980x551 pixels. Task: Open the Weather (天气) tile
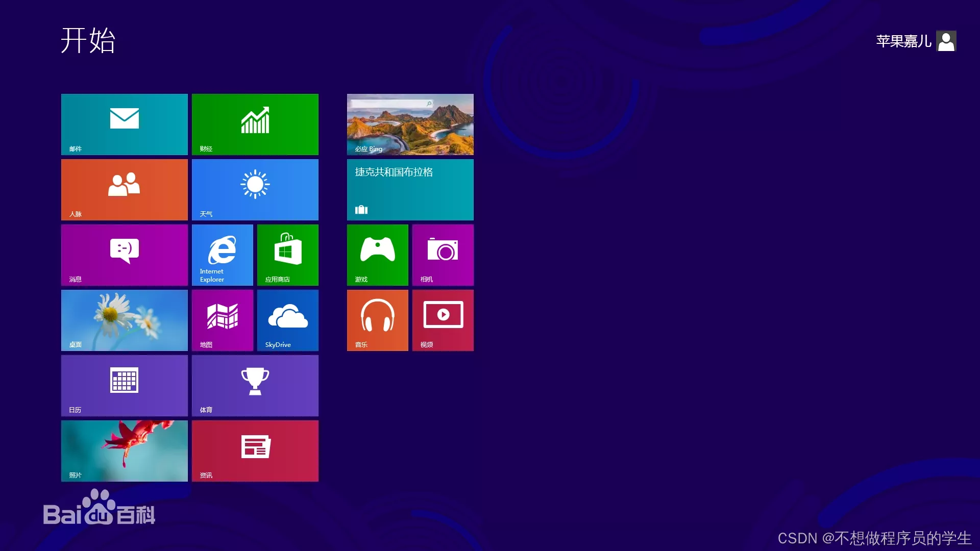point(255,189)
